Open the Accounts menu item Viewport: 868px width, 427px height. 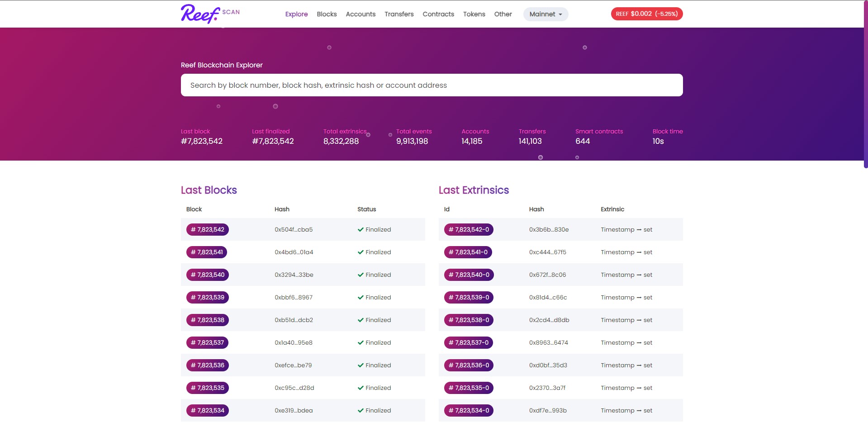pyautogui.click(x=360, y=14)
